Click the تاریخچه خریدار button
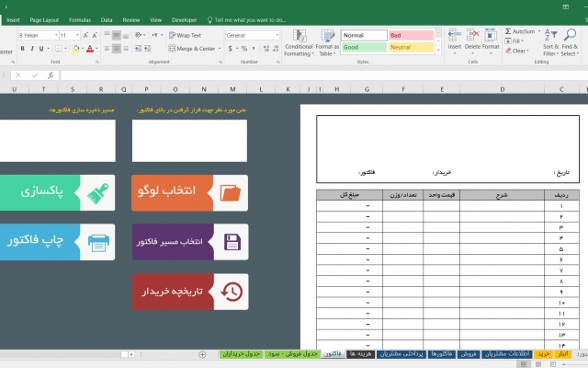The width and height of the screenshot is (588, 368). 190,292
